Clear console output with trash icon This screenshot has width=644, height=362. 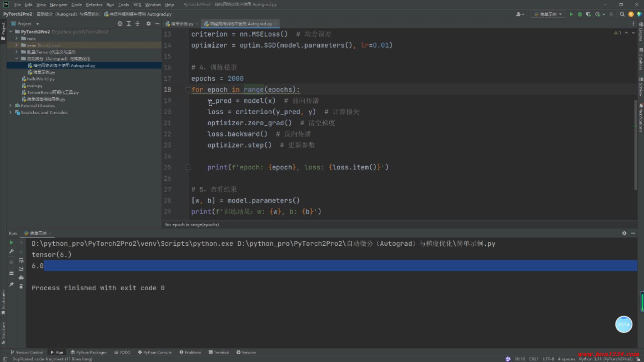pos(21,286)
